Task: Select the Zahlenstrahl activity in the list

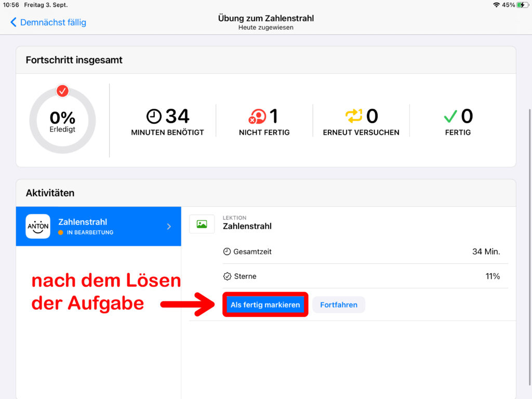Action: pyautogui.click(x=98, y=227)
